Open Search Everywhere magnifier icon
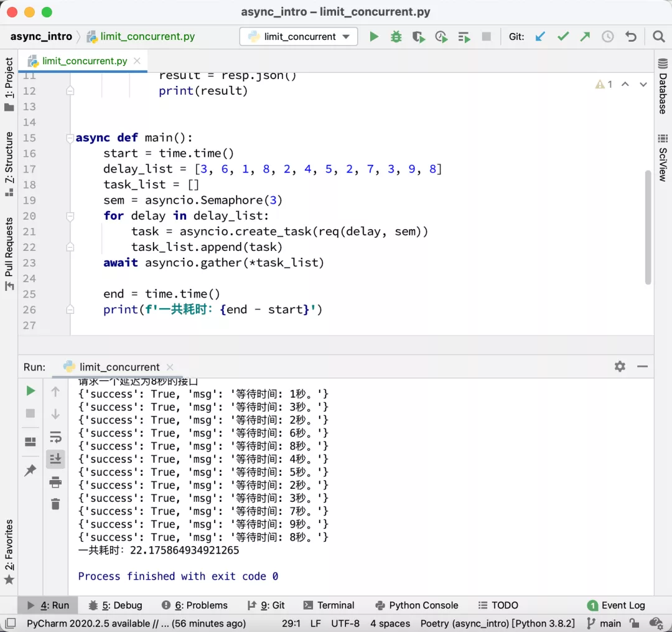 click(659, 37)
